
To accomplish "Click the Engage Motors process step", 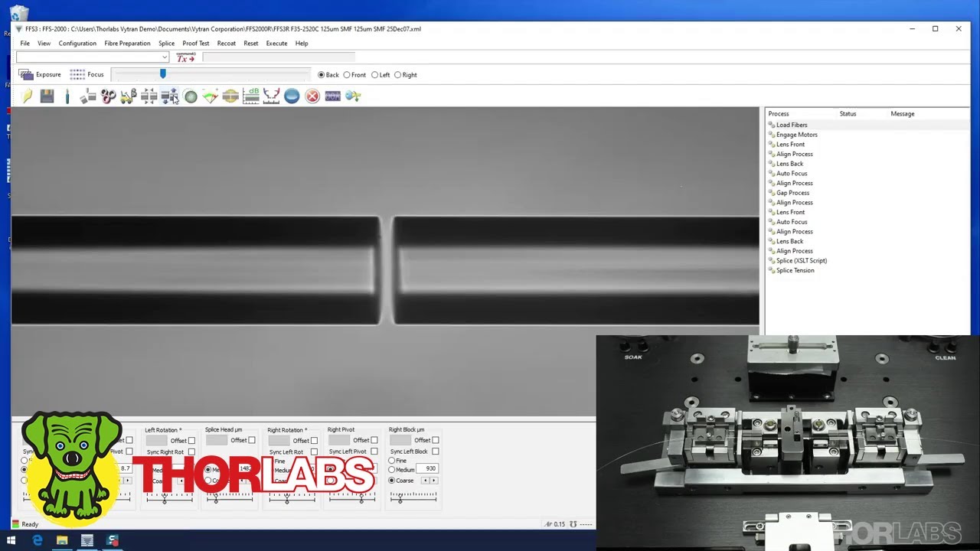I will [797, 135].
